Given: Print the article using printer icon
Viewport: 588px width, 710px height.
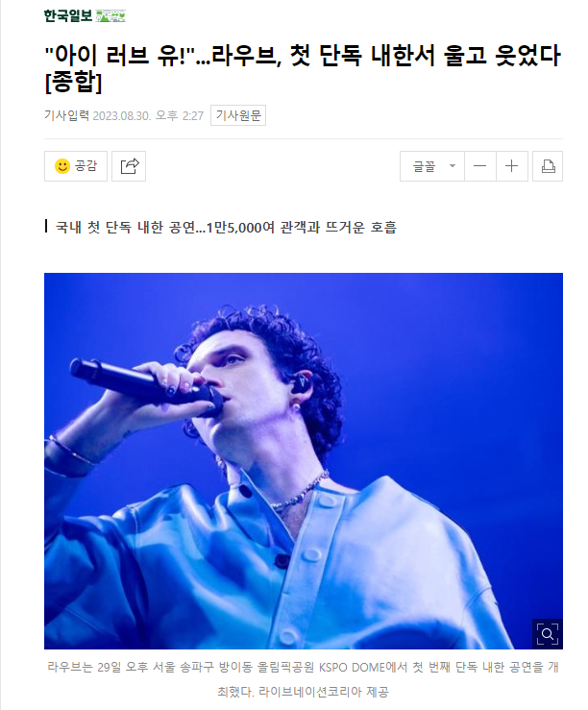Looking at the screenshot, I should pyautogui.click(x=548, y=166).
